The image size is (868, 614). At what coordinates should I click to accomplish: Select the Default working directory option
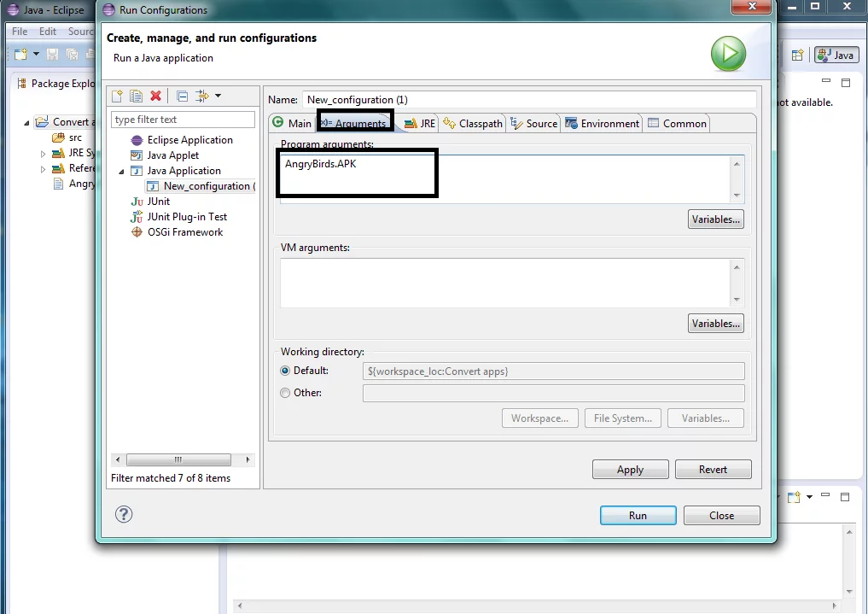pos(286,371)
